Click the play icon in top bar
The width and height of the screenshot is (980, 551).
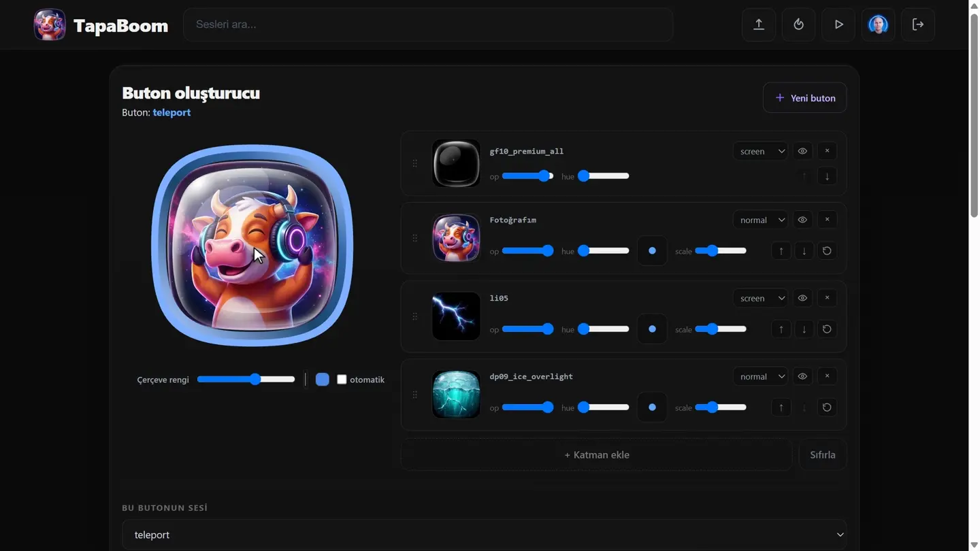pos(838,24)
